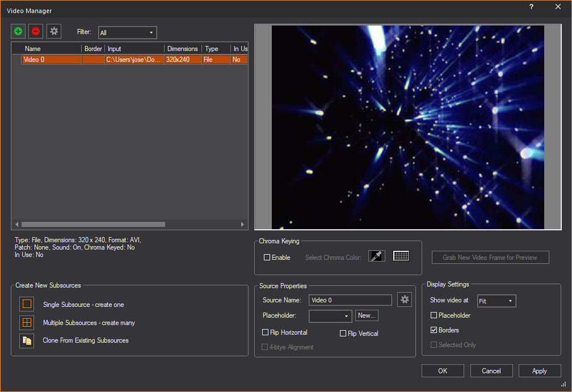Click the Apply button

[539, 371]
